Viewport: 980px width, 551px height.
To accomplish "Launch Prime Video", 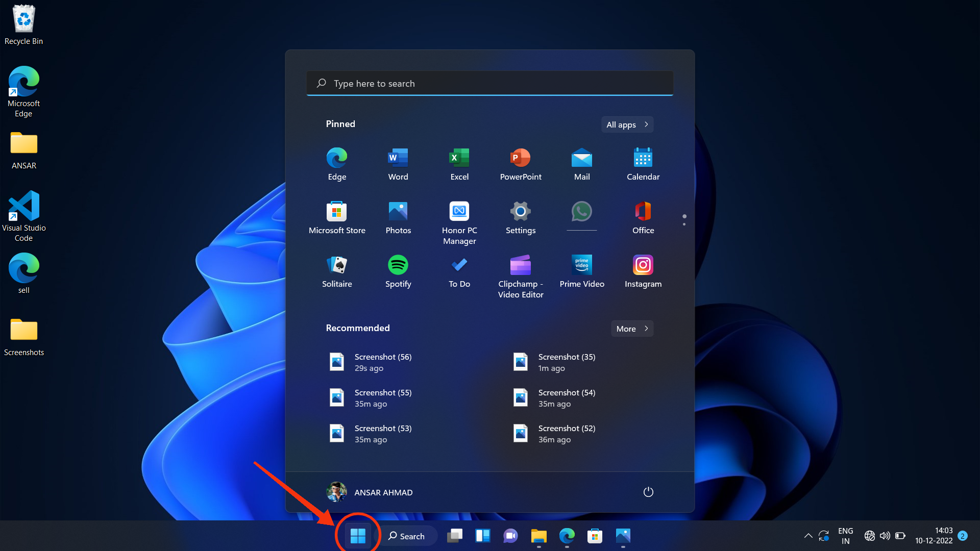I will point(582,271).
